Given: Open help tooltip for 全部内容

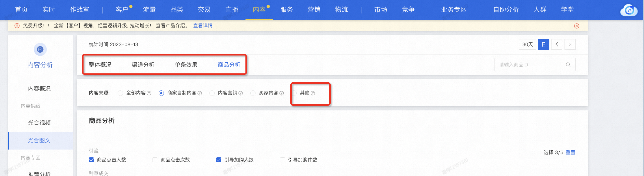Looking at the screenshot, I should [149, 93].
